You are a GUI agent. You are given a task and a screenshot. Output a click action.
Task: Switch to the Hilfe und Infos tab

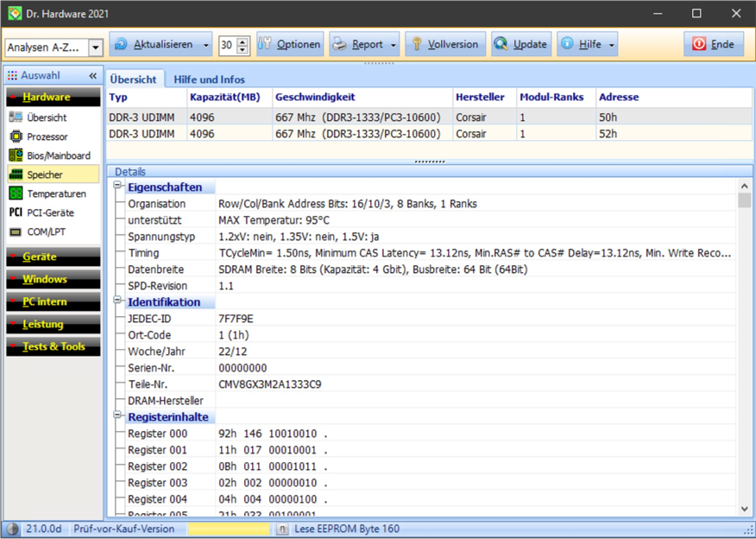[x=209, y=79]
